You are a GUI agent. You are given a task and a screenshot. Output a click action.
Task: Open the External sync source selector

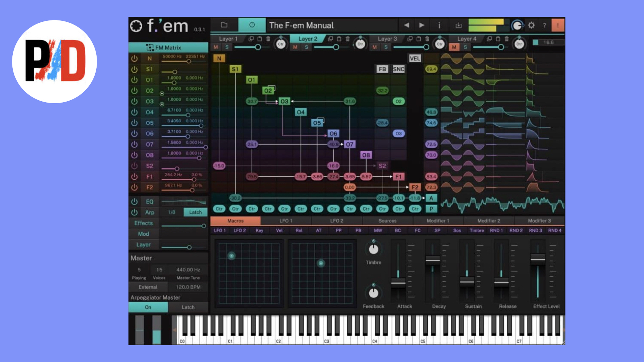tap(148, 287)
